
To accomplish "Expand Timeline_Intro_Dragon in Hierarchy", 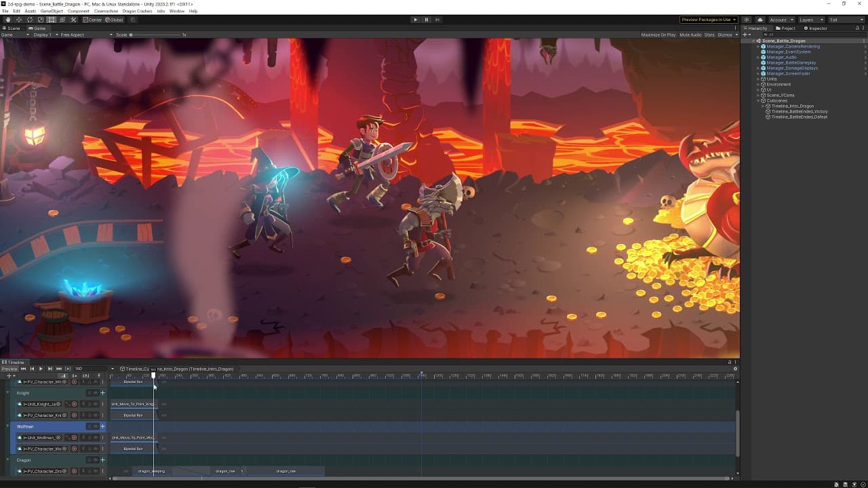I will click(763, 106).
